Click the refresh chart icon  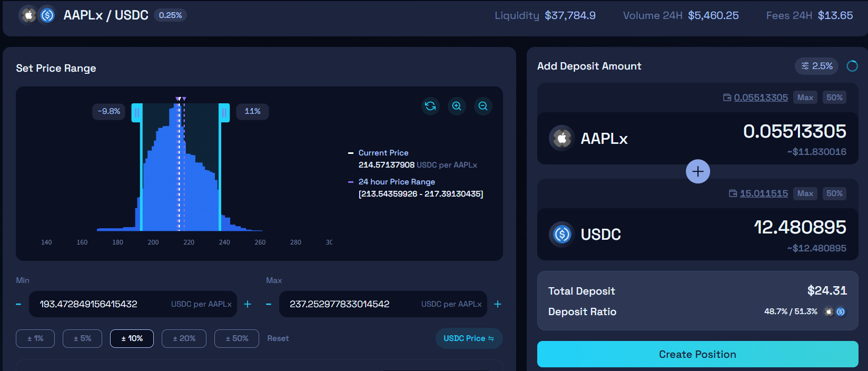[x=430, y=106]
